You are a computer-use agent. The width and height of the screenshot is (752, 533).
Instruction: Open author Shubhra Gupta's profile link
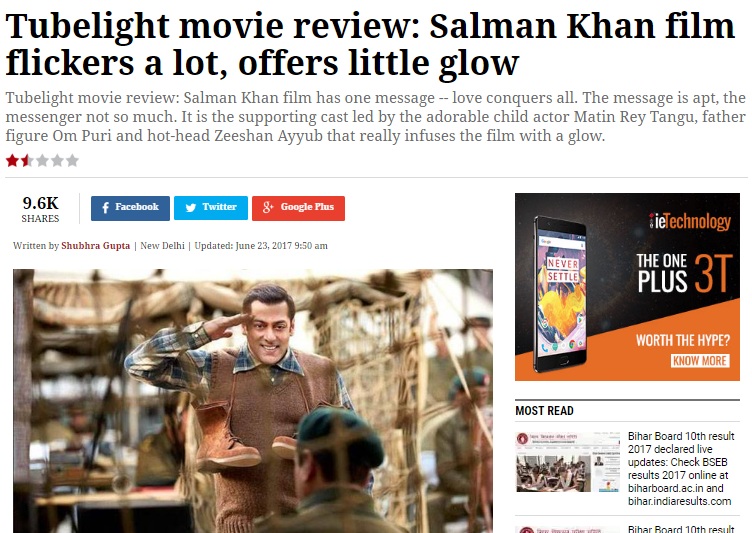(95, 246)
